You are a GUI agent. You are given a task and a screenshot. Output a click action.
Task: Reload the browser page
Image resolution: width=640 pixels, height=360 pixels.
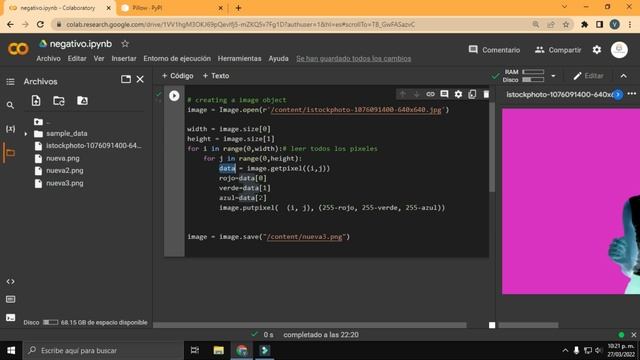[40, 24]
